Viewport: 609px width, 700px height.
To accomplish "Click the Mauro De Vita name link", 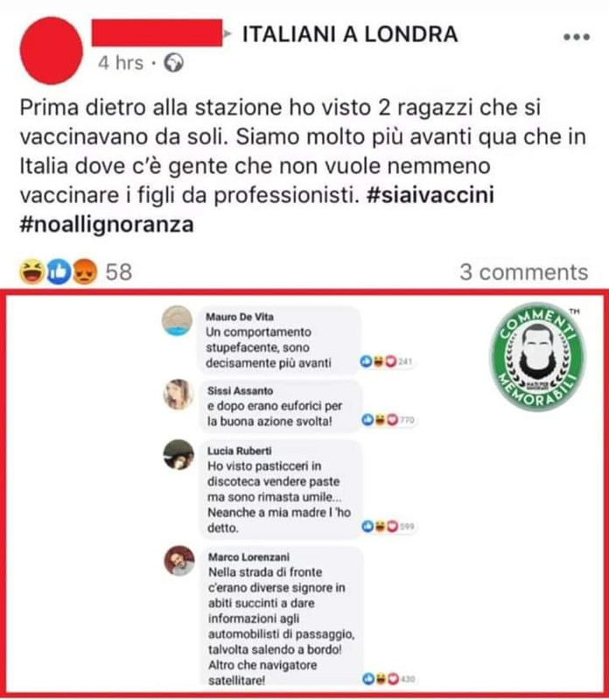I will coord(240,317).
